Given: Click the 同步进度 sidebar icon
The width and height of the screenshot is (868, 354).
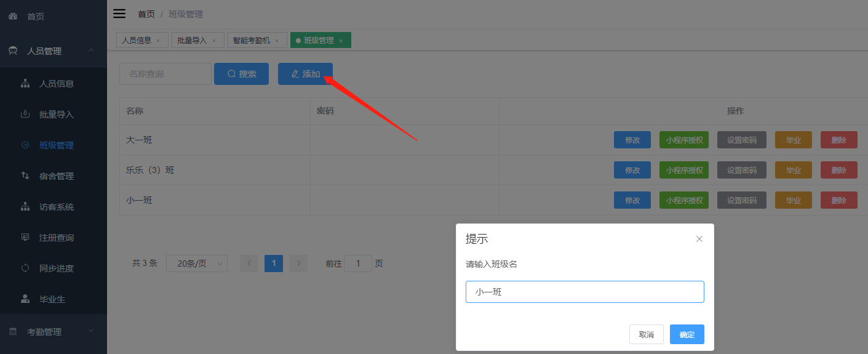Looking at the screenshot, I should 25,268.
